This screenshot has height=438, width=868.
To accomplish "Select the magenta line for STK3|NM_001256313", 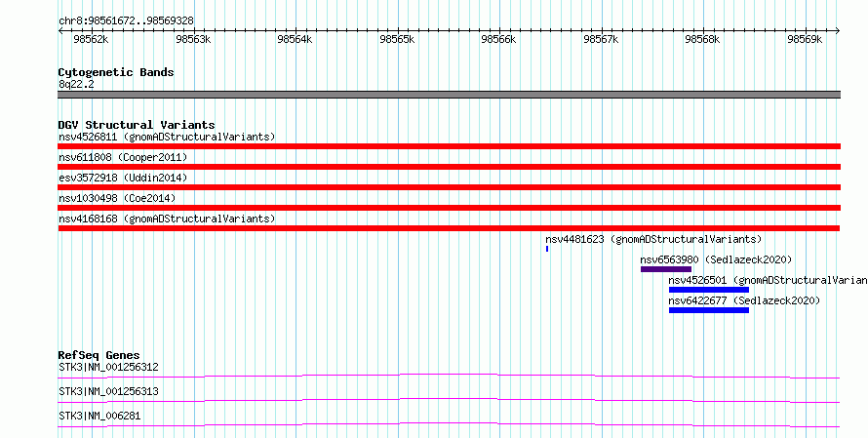I will [449, 400].
